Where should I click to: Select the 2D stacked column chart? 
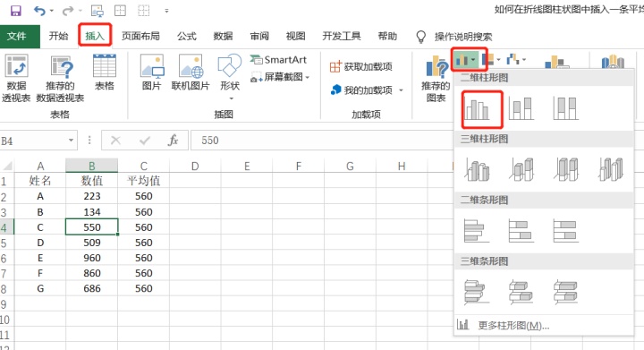click(521, 109)
